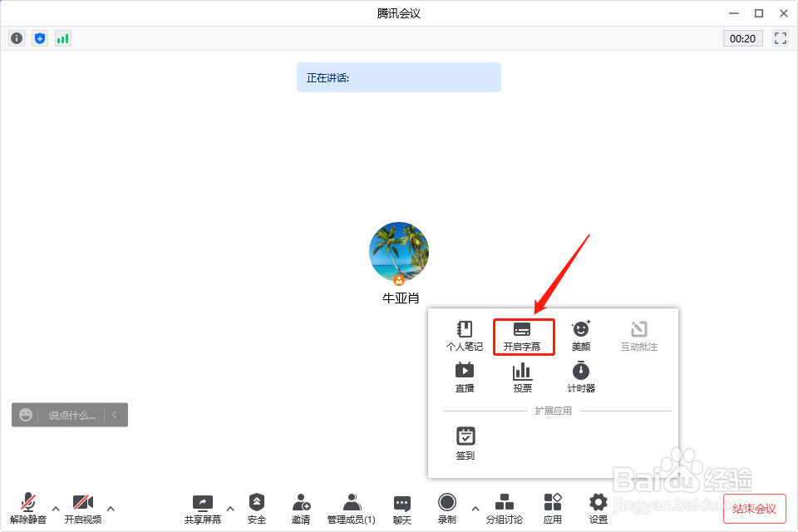The height and width of the screenshot is (532, 798).
Task: Invite participants with 邀请
Action: click(x=301, y=509)
